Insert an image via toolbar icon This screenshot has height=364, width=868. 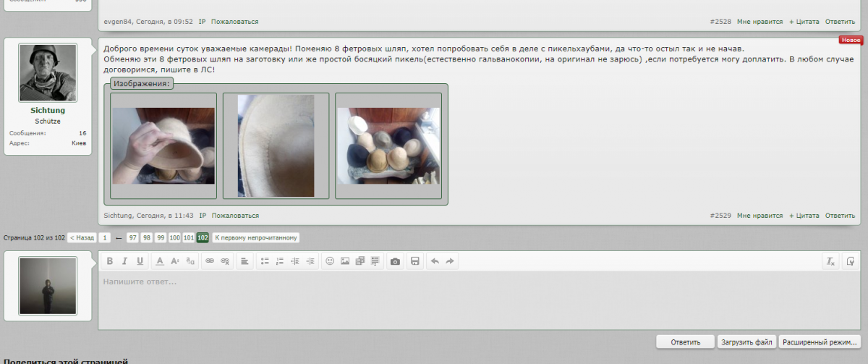(345, 261)
